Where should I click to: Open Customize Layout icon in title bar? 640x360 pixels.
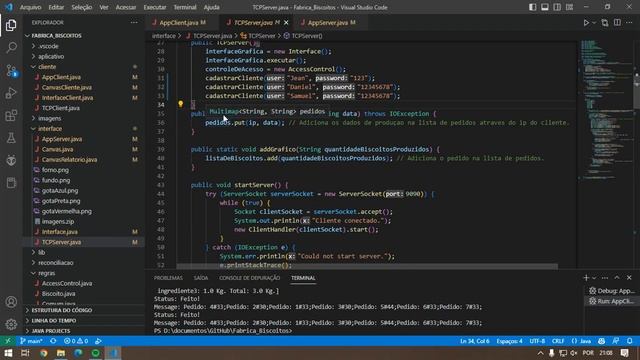tap(569, 7)
